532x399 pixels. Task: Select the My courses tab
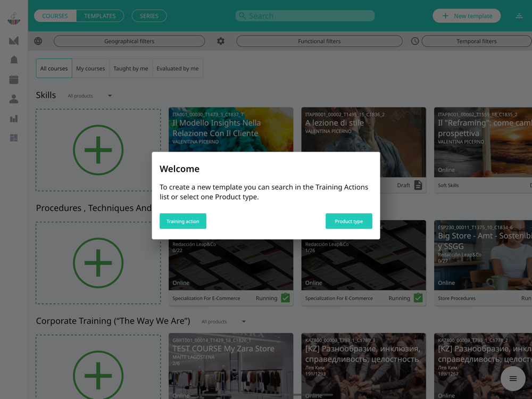[90, 69]
